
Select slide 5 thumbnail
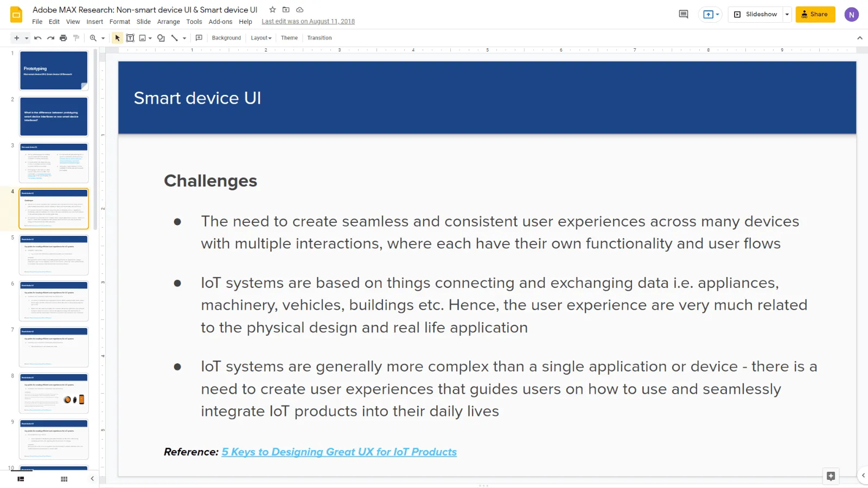(x=54, y=255)
